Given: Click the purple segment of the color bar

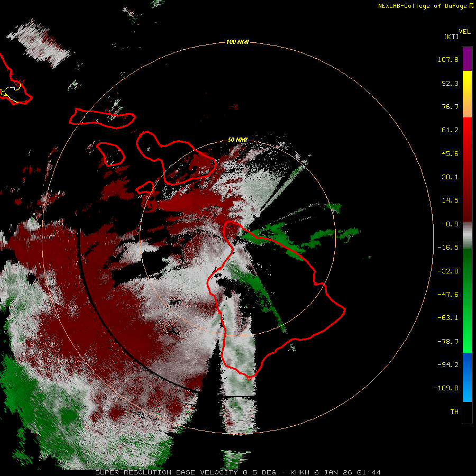Looking at the screenshot, I should click(467, 59).
